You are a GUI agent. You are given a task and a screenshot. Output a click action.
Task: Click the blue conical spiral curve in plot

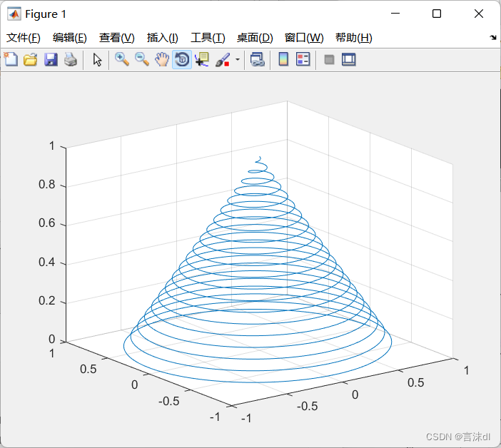click(x=258, y=381)
